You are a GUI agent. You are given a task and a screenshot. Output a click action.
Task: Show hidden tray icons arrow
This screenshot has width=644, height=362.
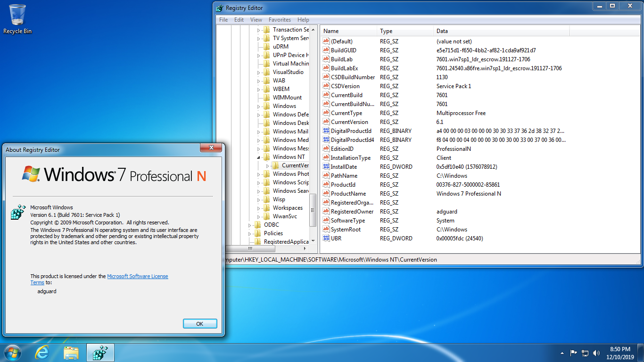[562, 353]
